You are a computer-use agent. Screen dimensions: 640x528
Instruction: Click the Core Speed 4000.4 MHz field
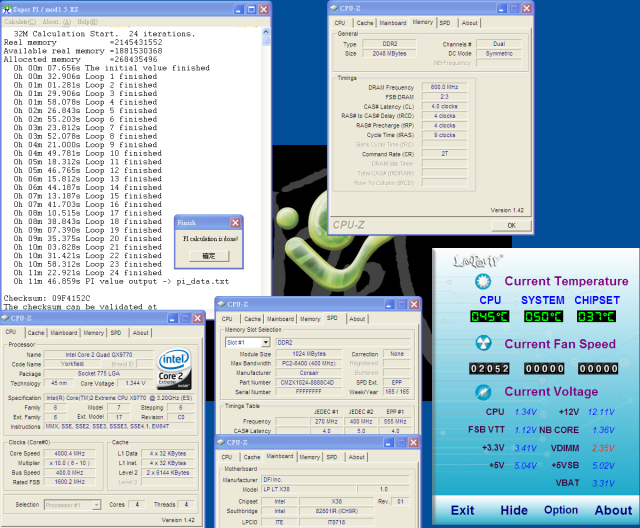tap(69, 453)
